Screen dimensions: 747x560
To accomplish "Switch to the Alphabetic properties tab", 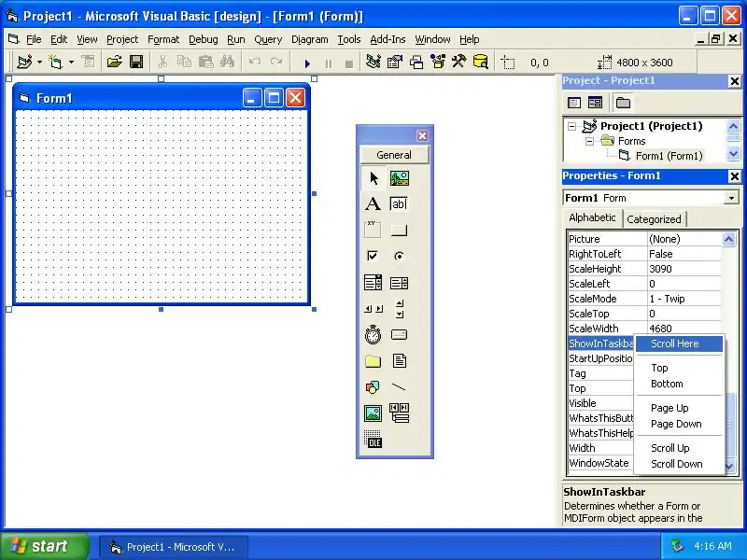I will click(592, 217).
